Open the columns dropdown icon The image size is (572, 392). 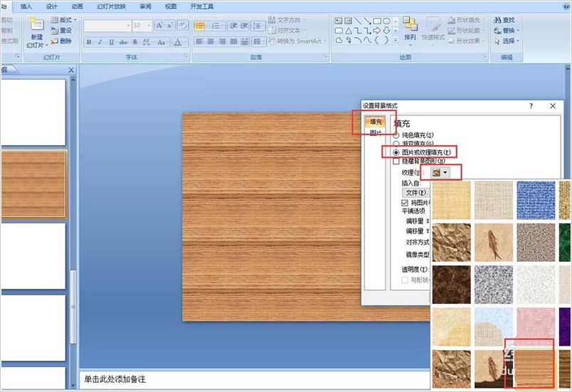point(259,41)
